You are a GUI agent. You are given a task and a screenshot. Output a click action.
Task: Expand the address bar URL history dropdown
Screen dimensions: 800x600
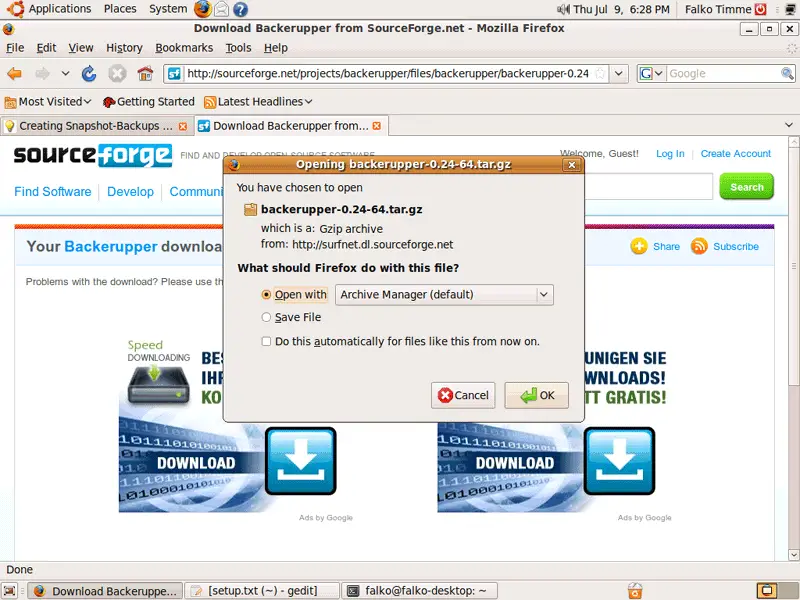click(618, 74)
